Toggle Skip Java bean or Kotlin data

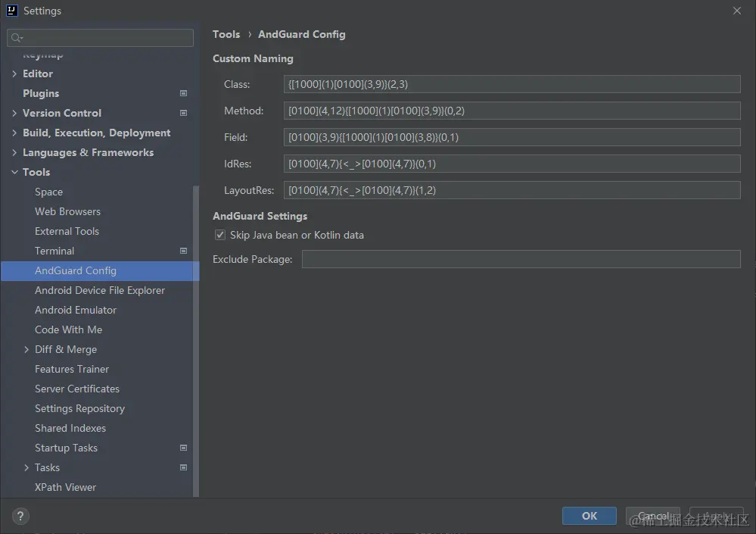click(x=220, y=235)
